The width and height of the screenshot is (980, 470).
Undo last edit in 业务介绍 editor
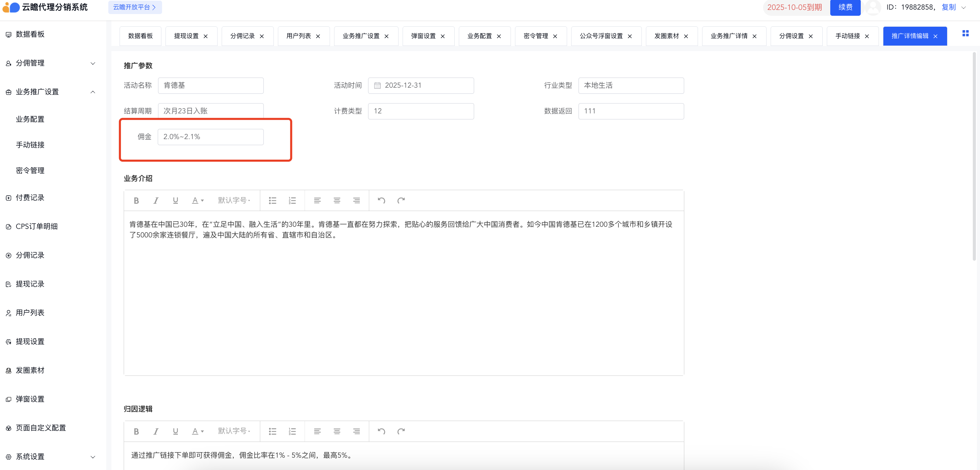coord(381,200)
